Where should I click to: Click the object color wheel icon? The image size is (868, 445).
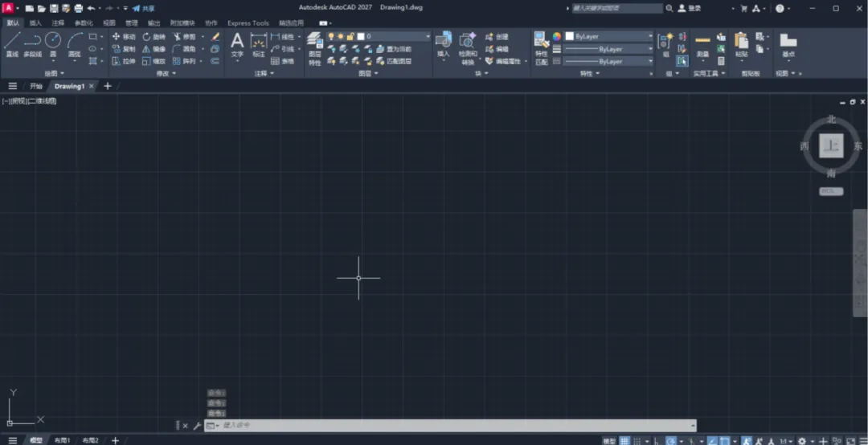coord(557,36)
